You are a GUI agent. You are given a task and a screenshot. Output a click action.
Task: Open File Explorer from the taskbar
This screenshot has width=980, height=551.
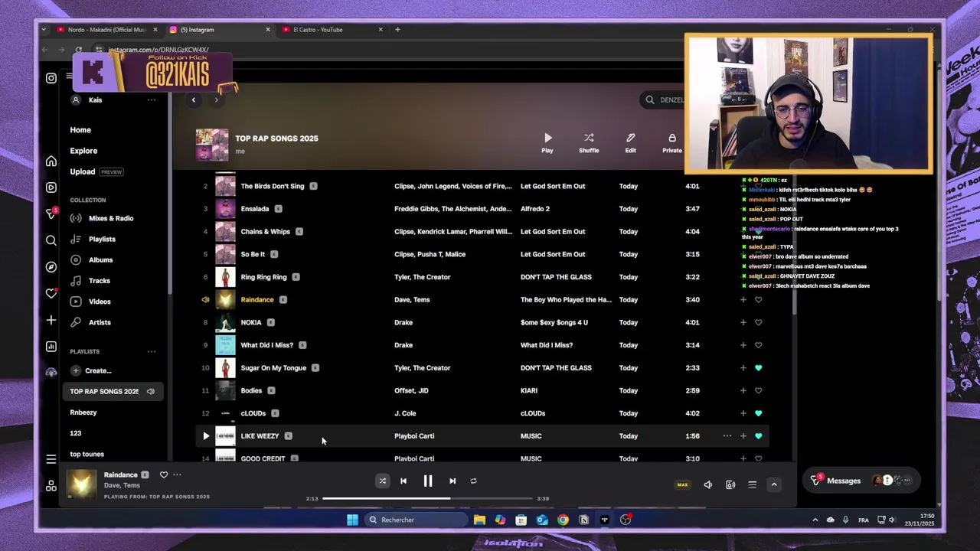(479, 520)
